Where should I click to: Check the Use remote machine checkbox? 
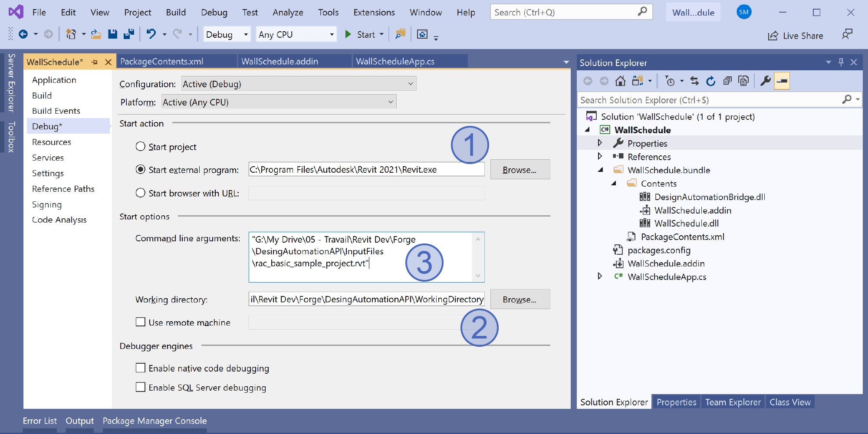[140, 322]
